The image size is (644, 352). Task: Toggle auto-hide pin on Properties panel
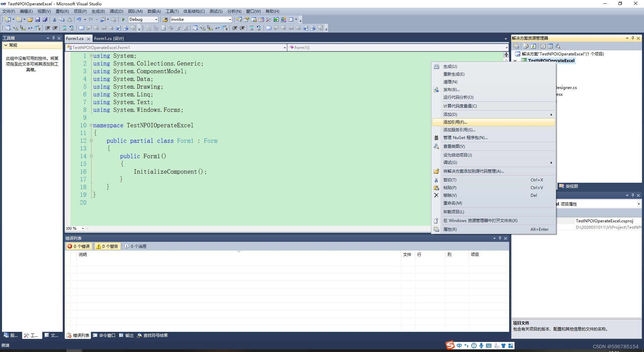point(633,195)
